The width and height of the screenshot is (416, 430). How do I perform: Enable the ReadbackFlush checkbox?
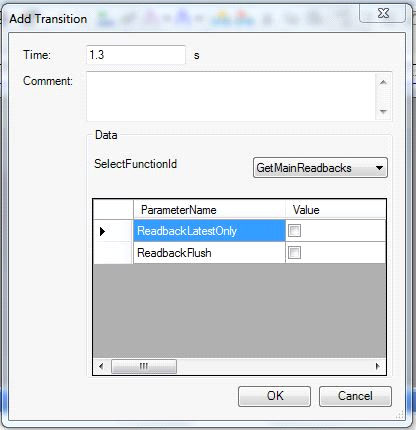pyautogui.click(x=294, y=253)
